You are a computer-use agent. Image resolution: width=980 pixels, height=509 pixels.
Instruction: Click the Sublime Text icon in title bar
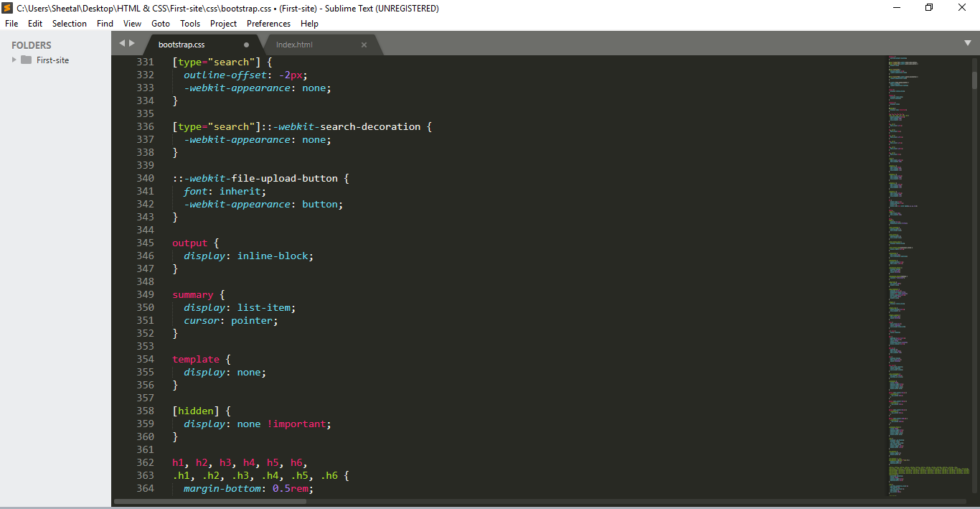pyautogui.click(x=7, y=8)
